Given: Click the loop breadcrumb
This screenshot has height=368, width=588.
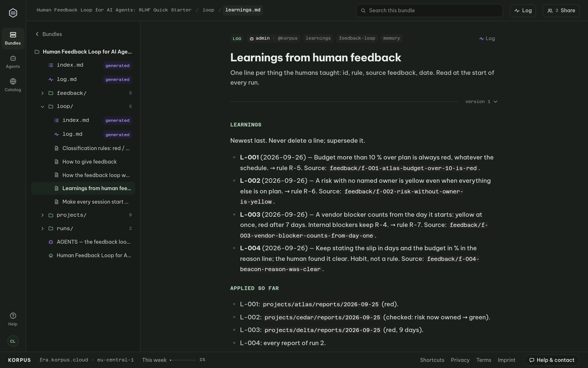Looking at the screenshot, I should (x=208, y=10).
